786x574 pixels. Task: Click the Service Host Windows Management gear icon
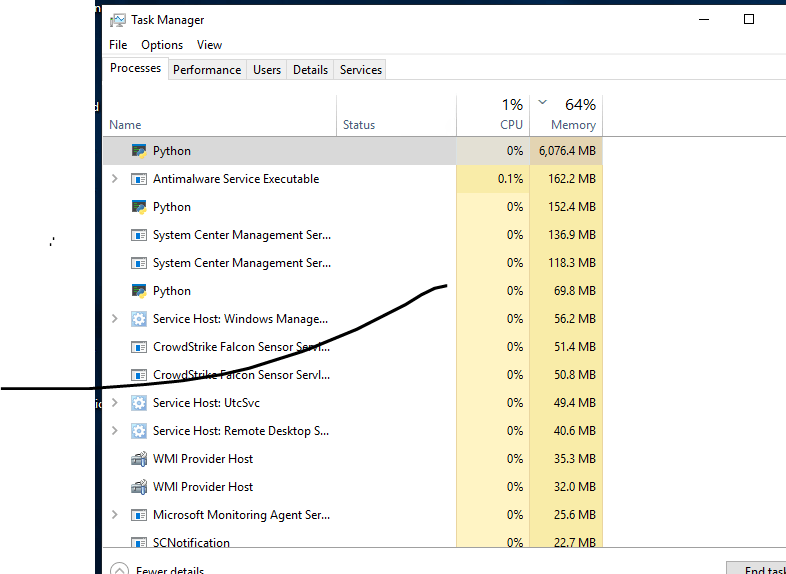[139, 319]
